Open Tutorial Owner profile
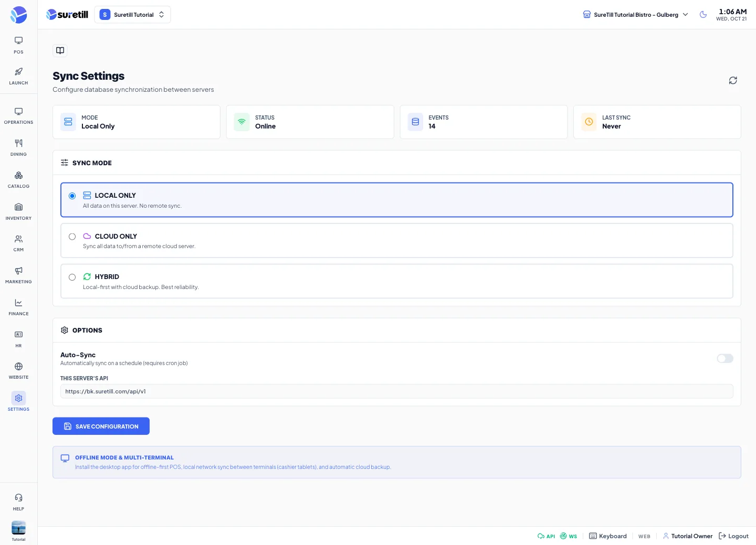 click(x=688, y=536)
